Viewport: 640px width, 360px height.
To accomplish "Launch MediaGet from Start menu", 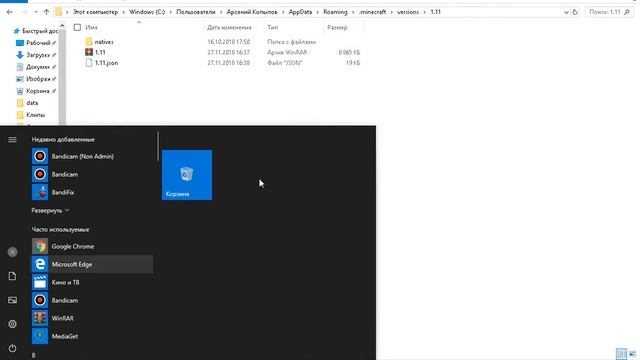I will 93,336.
